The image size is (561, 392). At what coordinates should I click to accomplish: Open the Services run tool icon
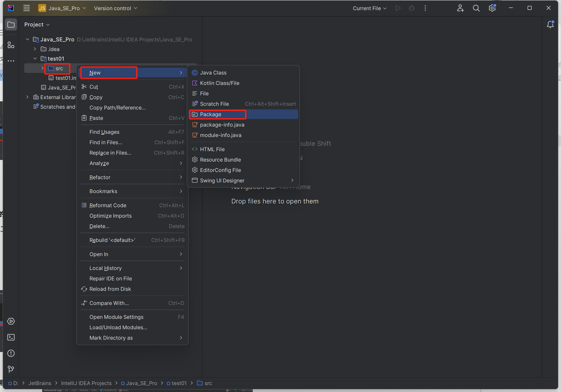click(x=11, y=321)
